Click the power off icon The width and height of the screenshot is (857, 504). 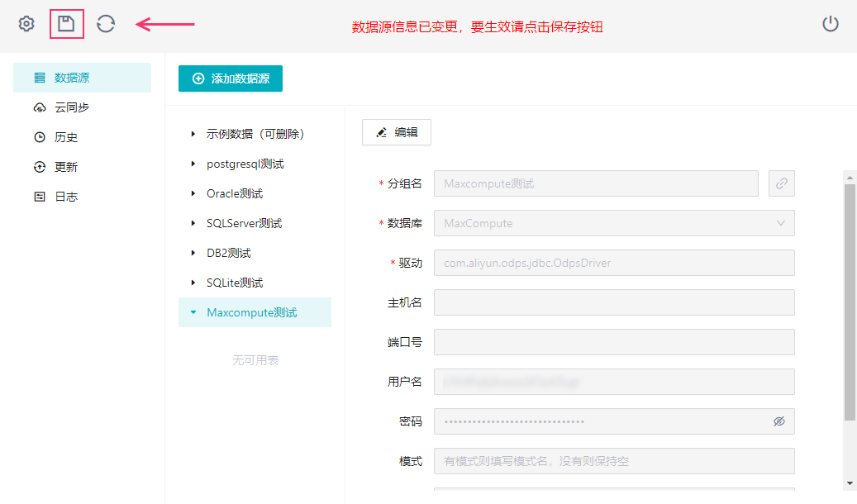[x=831, y=24]
